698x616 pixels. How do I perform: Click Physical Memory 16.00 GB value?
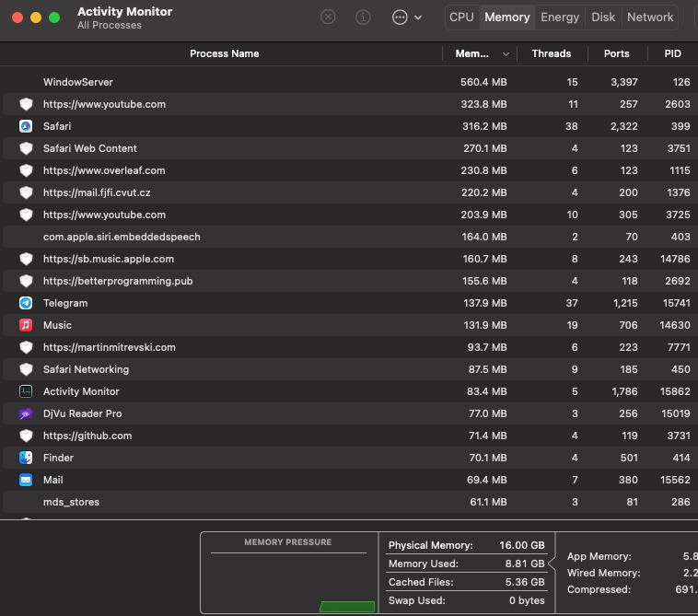tap(522, 545)
